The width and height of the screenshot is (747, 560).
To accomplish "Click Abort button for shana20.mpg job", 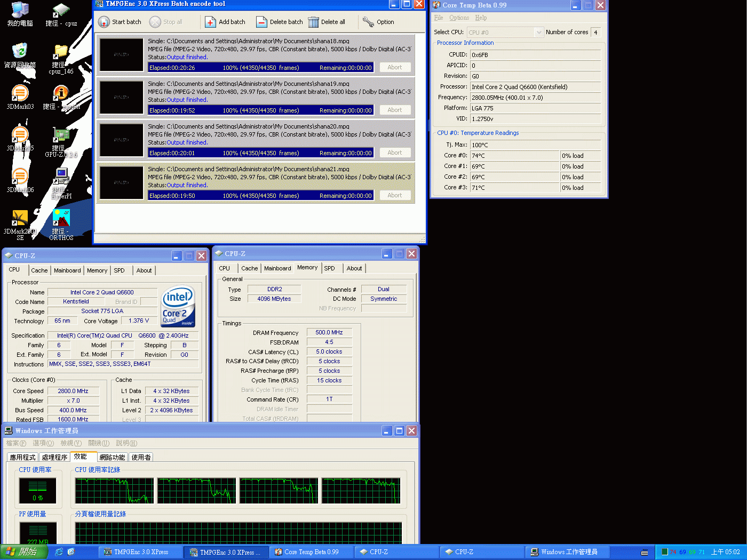I will (395, 153).
